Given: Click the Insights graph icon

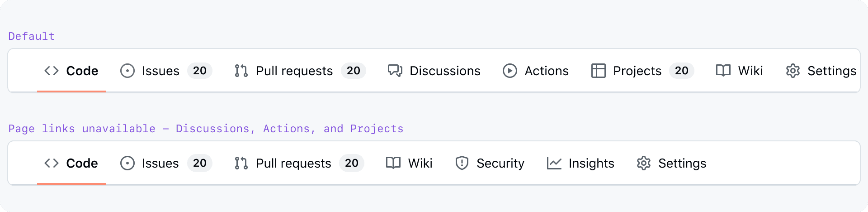Looking at the screenshot, I should click(x=554, y=163).
